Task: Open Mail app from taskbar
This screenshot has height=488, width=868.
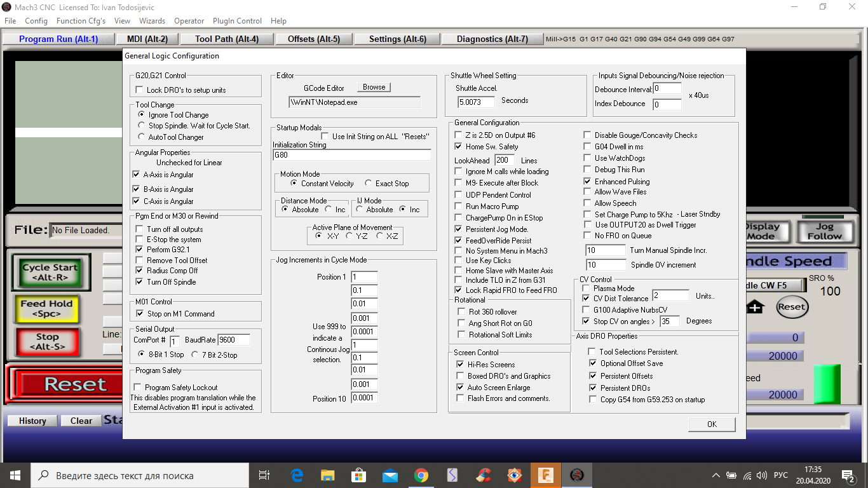Action: pyautogui.click(x=390, y=475)
